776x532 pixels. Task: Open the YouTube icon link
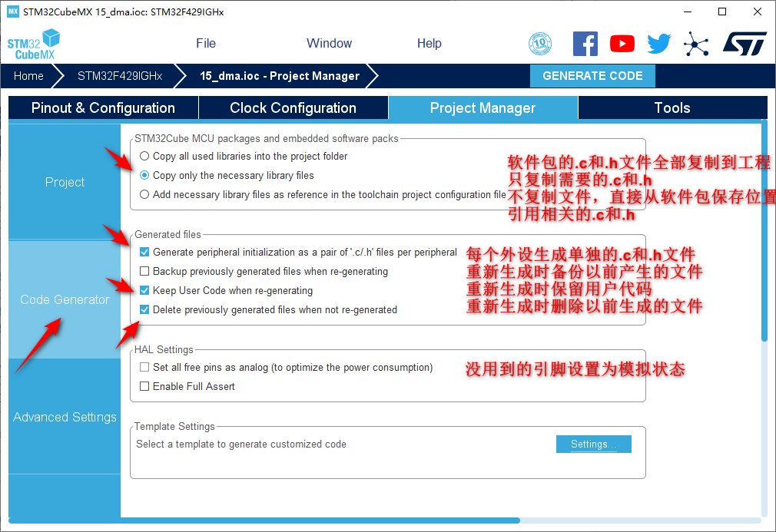(622, 44)
